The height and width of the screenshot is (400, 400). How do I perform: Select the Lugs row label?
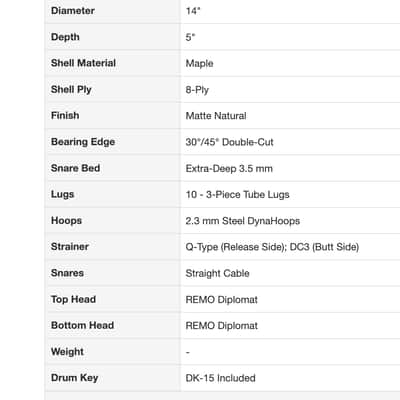click(x=62, y=194)
